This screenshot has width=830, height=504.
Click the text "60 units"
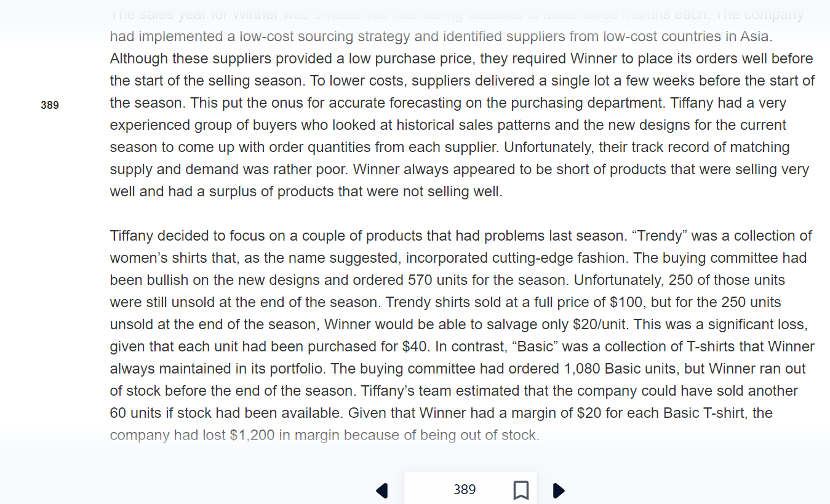[x=135, y=413]
